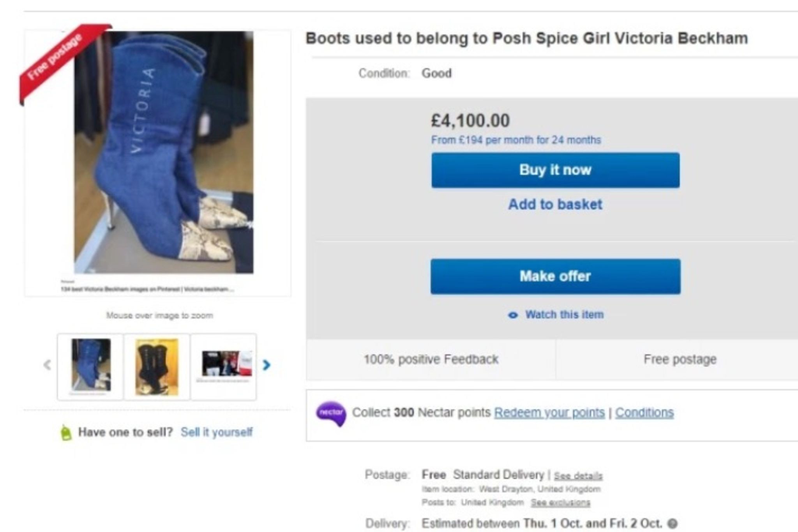Click the monthly payment financing offer

coord(516,140)
